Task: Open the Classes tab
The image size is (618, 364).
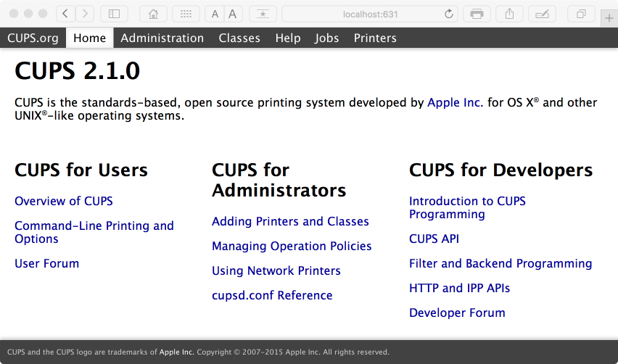Action: click(239, 38)
